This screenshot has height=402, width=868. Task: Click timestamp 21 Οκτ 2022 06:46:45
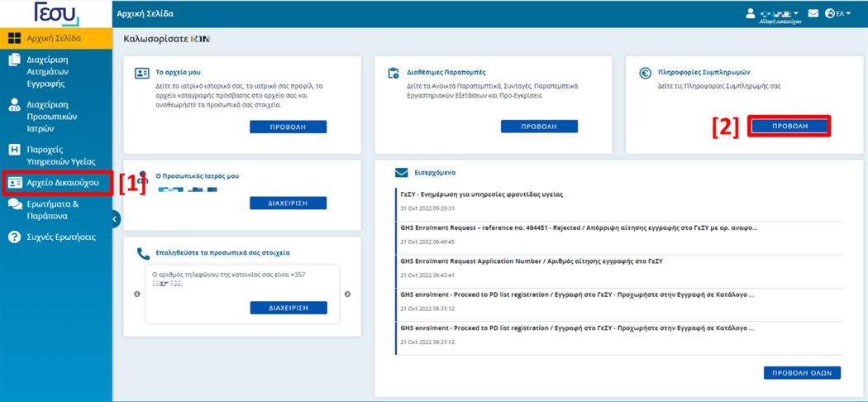point(427,242)
